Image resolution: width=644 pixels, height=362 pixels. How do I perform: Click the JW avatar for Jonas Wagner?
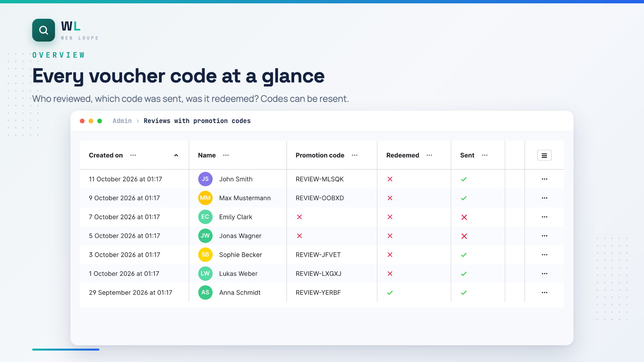205,236
